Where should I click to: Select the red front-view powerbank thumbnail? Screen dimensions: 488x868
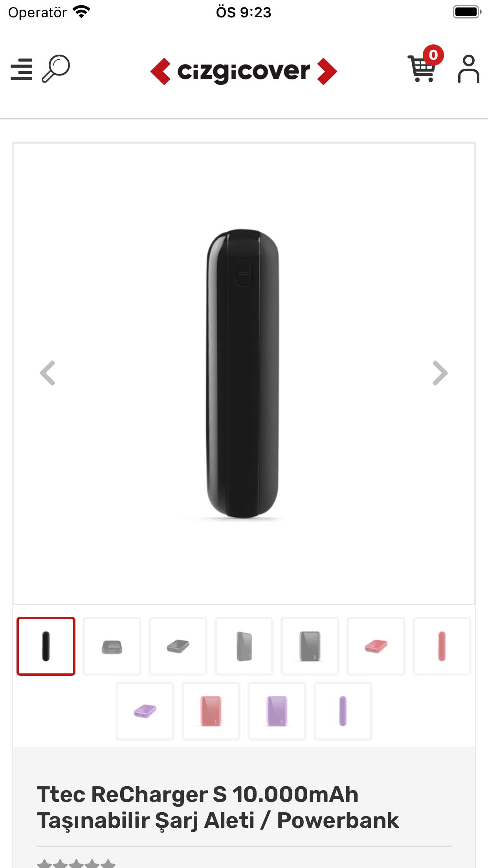211,711
